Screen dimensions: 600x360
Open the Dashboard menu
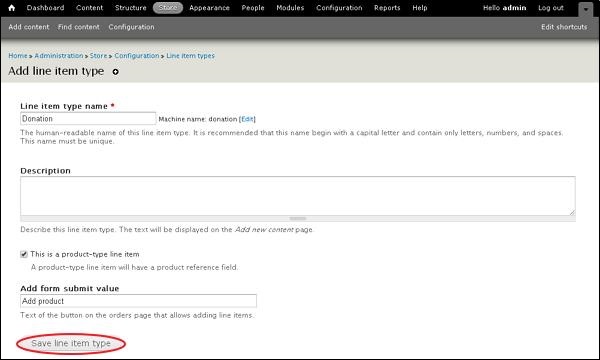coord(46,8)
